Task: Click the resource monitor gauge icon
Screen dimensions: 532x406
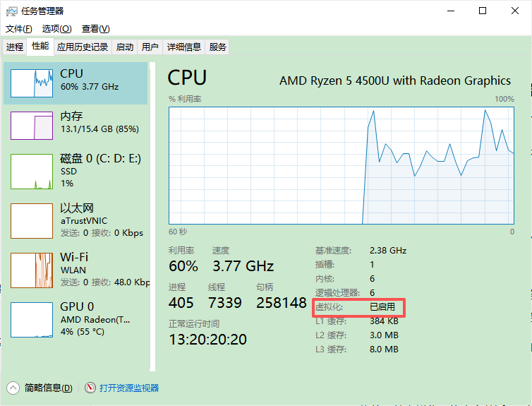Action: [x=90, y=388]
